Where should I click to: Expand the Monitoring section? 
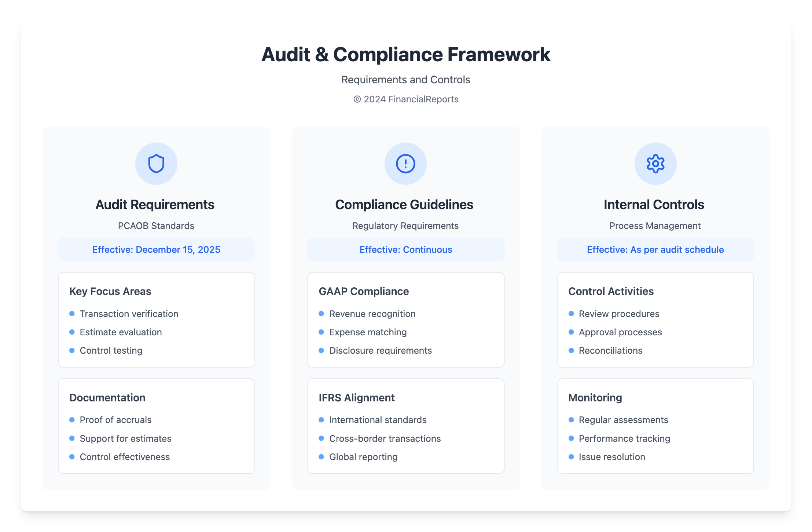coord(595,397)
